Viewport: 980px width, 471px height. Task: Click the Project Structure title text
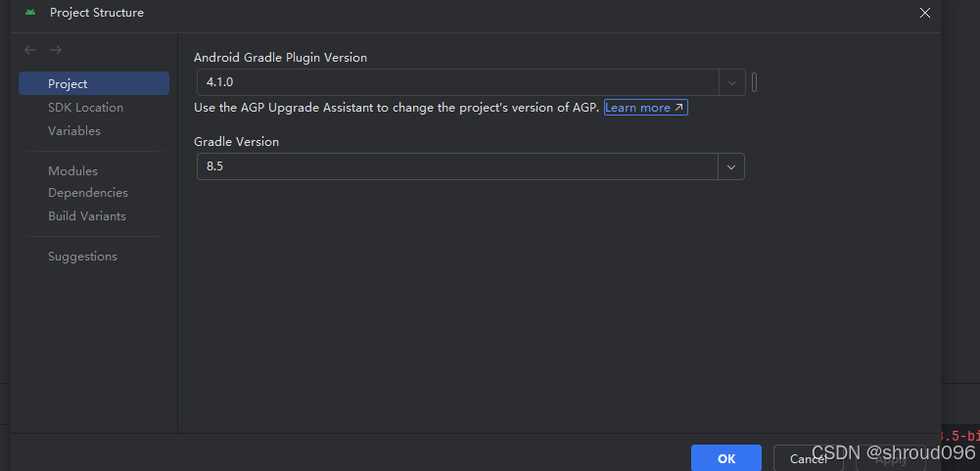point(97,13)
